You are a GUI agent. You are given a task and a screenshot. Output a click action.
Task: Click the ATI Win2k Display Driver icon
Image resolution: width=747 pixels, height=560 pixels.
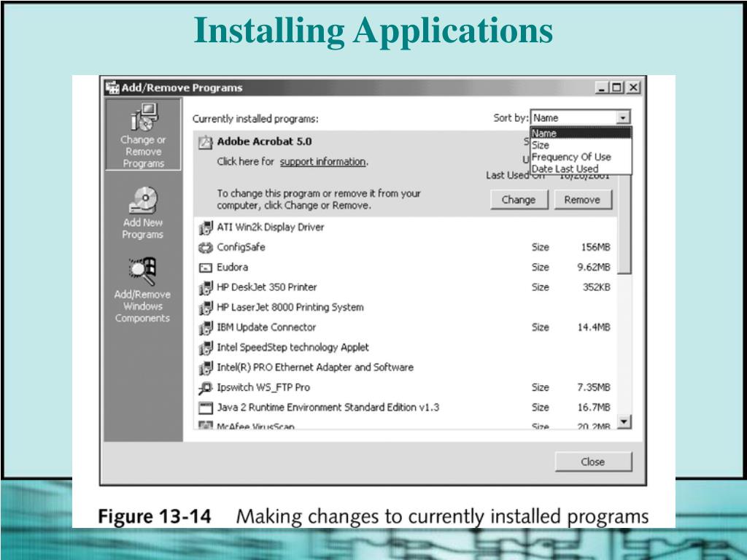[205, 227]
